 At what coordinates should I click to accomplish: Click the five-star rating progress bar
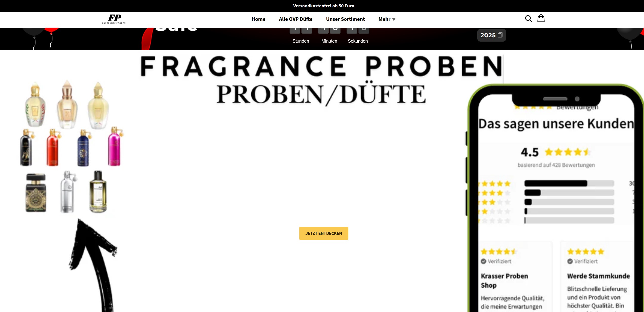[569, 183]
